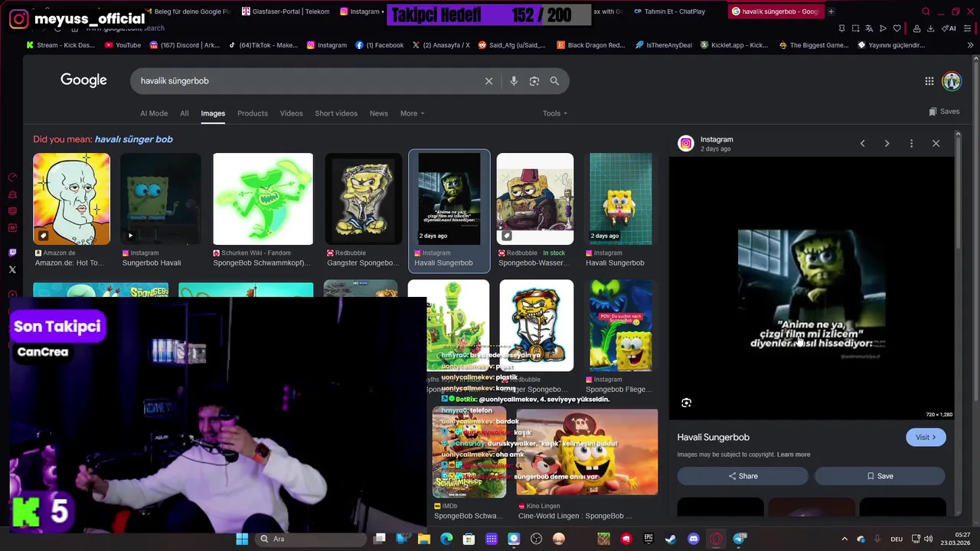Expand the More search filters dropdown
The height and width of the screenshot is (551, 980).
pos(412,113)
